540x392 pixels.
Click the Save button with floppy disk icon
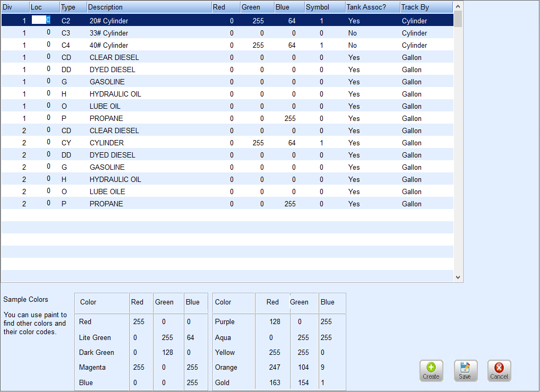465,371
